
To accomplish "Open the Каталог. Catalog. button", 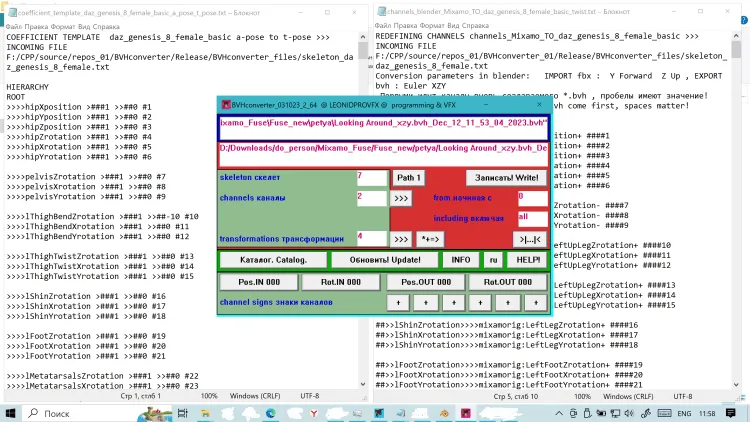I will coord(273,260).
